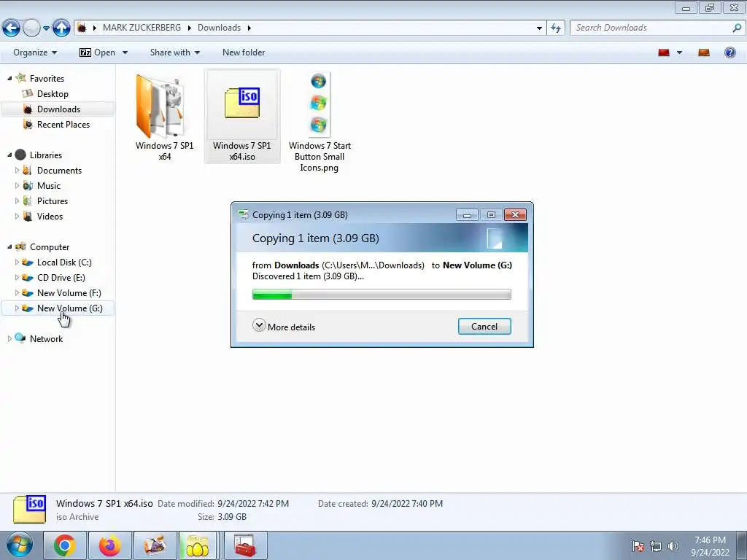747x560 pixels.
Task: Open the ISO with the Open button
Action: [x=98, y=52]
